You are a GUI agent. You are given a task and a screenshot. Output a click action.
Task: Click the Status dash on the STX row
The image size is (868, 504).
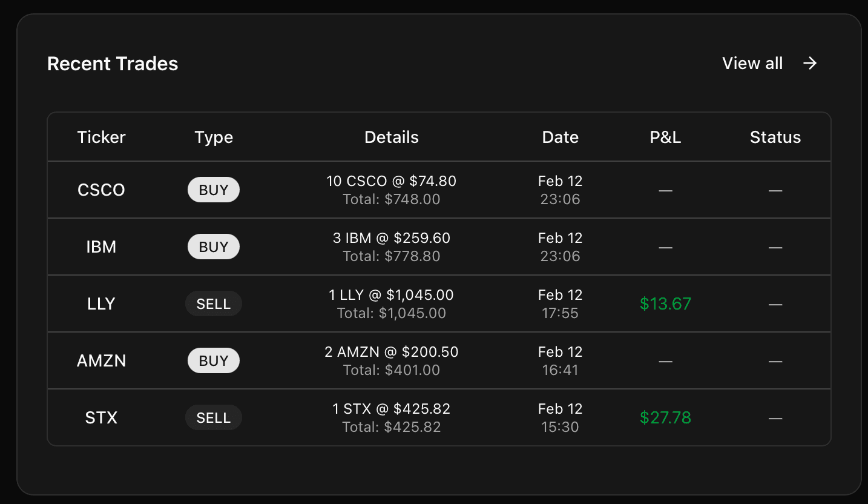click(x=775, y=417)
